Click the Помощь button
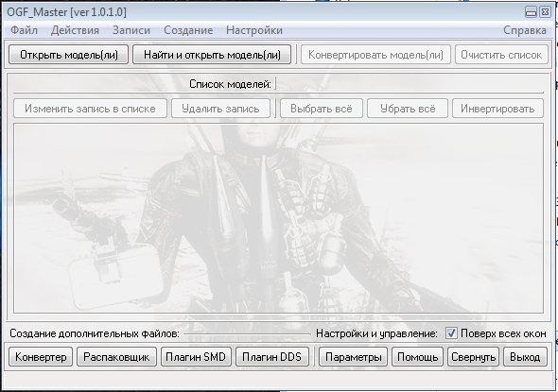 (417, 357)
